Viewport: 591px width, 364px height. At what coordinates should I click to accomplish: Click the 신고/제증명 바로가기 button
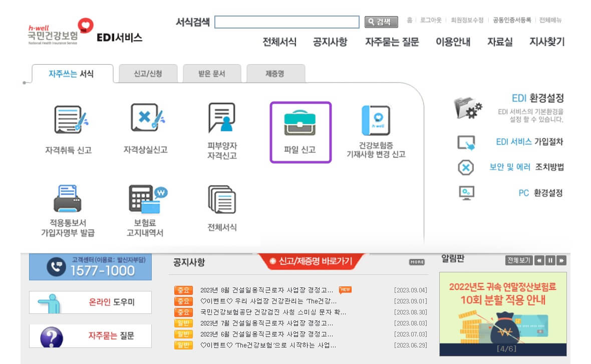point(311,261)
